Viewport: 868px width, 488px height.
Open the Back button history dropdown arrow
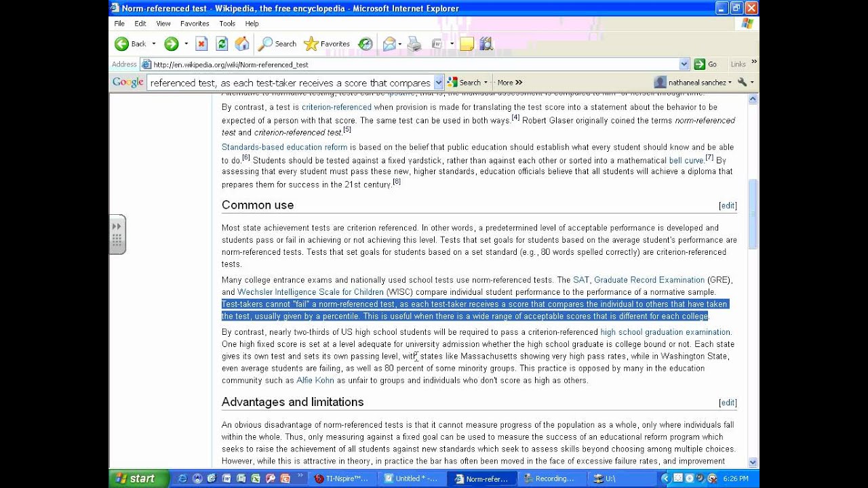pyautogui.click(x=154, y=44)
